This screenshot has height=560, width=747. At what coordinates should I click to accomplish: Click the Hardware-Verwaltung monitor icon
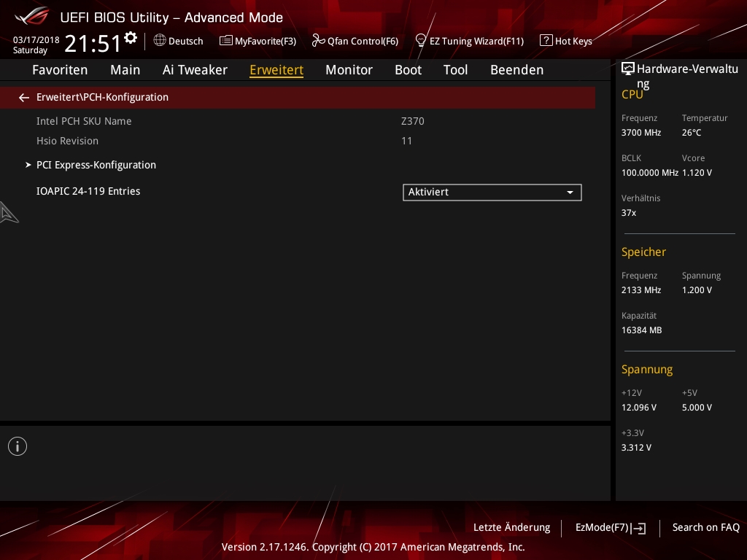click(x=628, y=69)
